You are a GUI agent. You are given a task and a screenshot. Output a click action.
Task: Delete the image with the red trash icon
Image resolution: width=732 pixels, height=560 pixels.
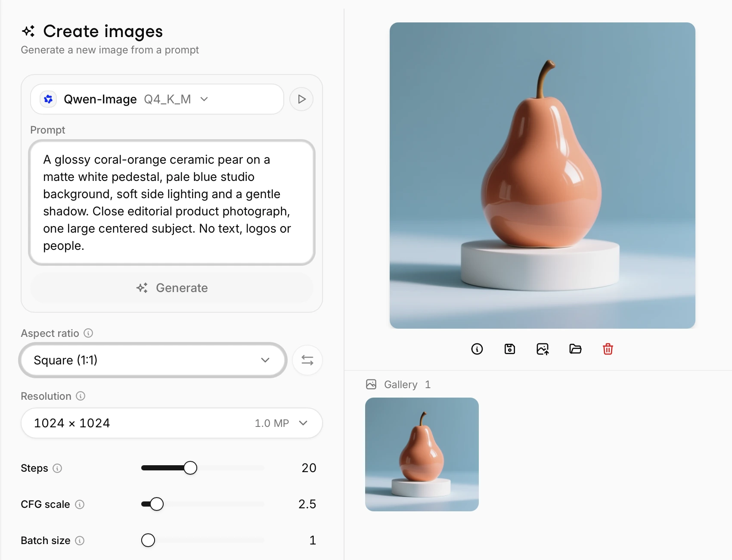(x=608, y=349)
